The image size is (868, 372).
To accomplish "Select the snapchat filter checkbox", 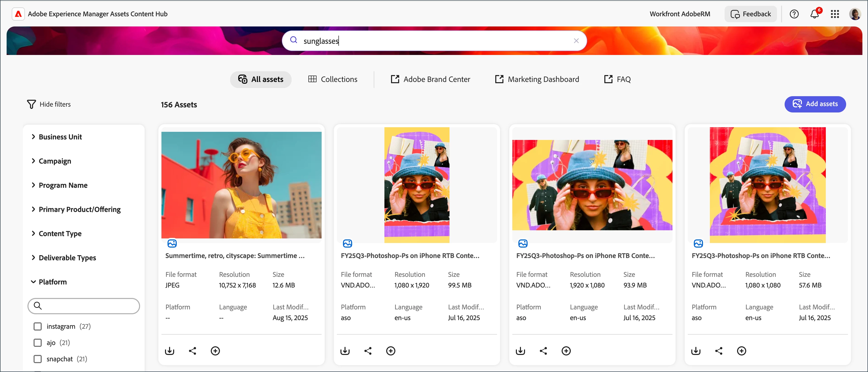I will click(37, 359).
